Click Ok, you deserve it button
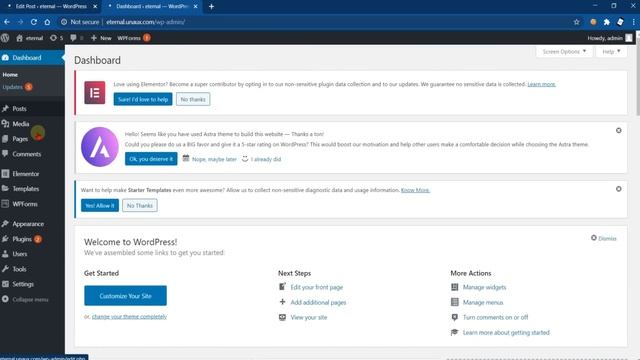The width and height of the screenshot is (640, 360). pos(151,159)
